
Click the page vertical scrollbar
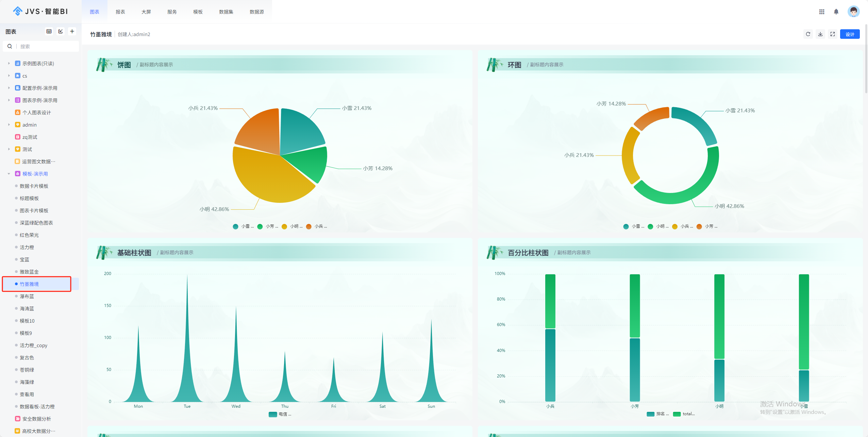pos(866,58)
